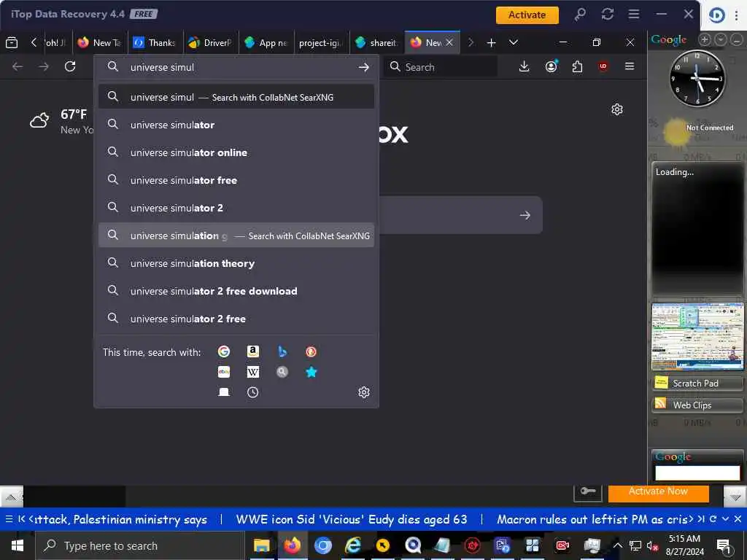Open Firefox View icon in tab bar
Screen dimensions: 747x560
tap(12, 43)
